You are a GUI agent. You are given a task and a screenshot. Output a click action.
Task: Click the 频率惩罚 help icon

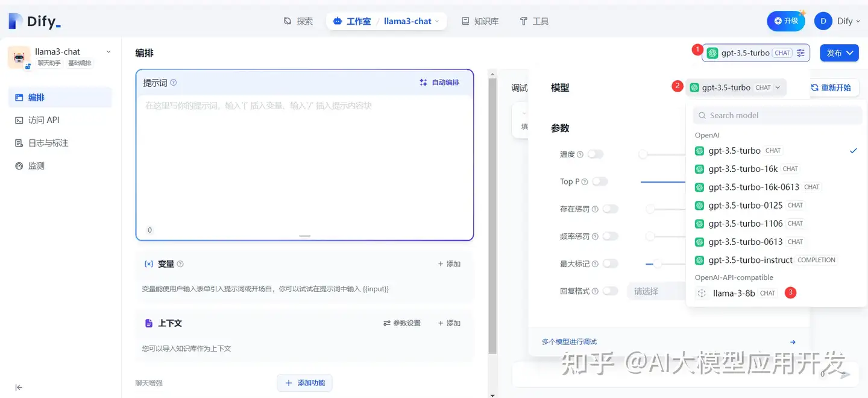point(595,236)
